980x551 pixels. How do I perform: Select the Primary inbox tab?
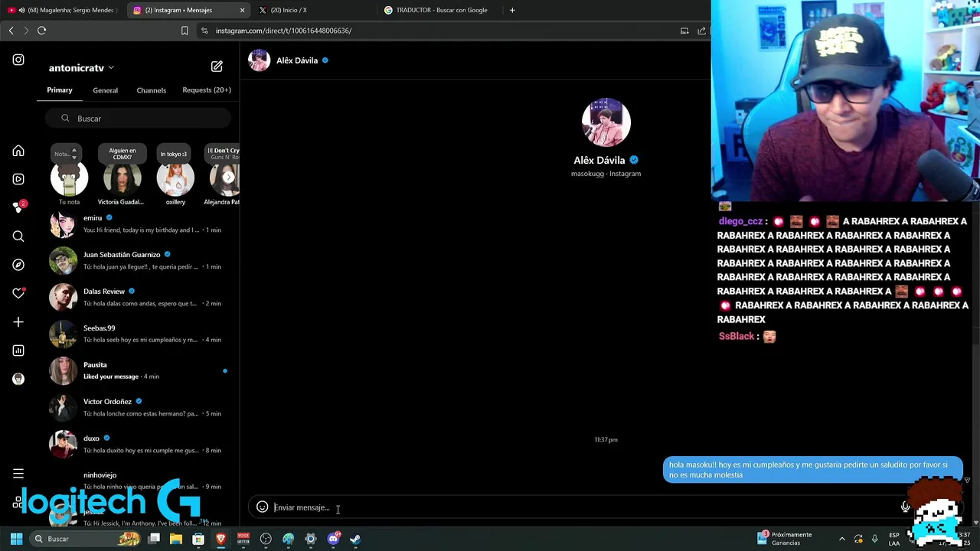(60, 90)
